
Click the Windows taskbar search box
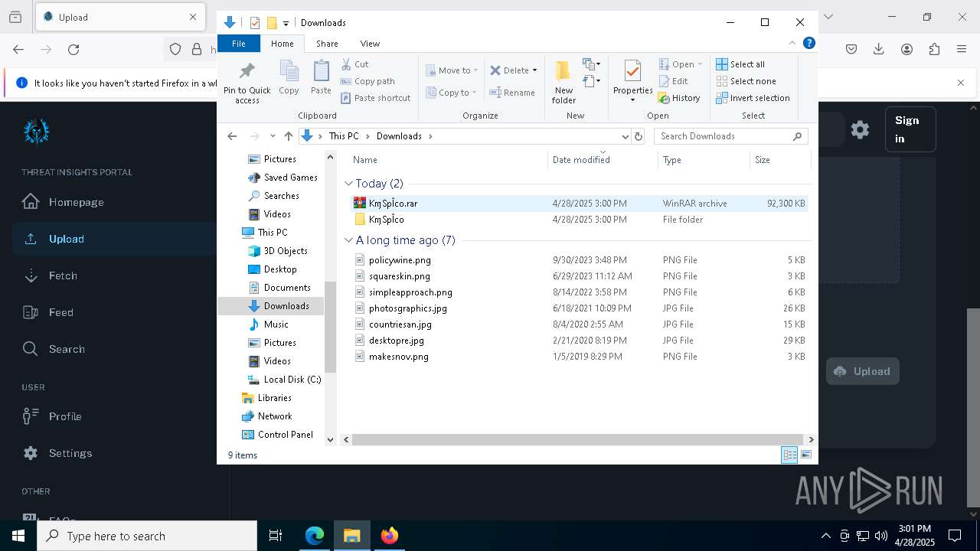pyautogui.click(x=147, y=536)
